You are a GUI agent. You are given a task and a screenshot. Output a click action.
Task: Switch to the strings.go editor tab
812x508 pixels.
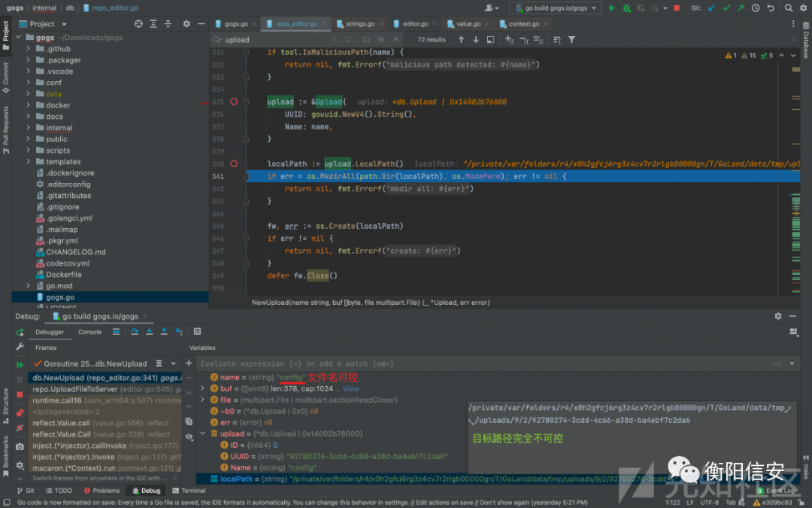[360, 24]
